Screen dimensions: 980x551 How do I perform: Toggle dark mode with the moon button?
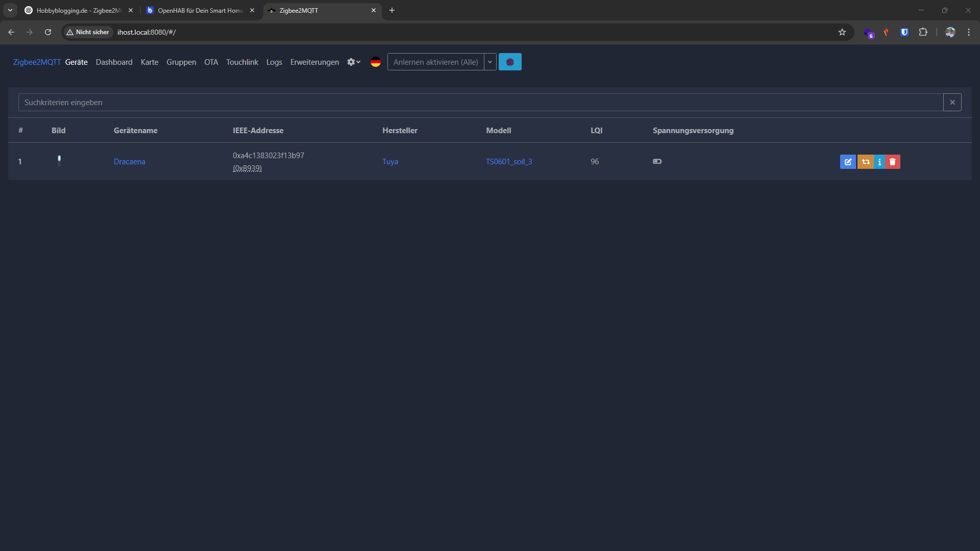point(510,62)
